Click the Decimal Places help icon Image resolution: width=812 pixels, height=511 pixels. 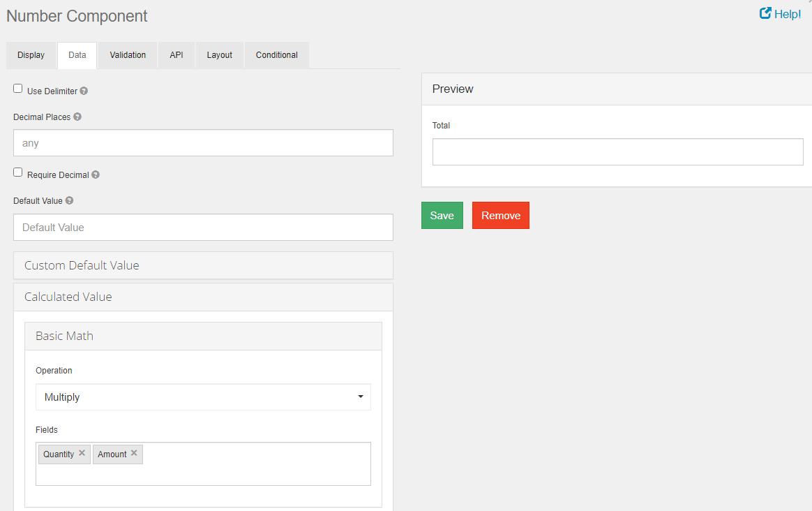pyautogui.click(x=77, y=117)
